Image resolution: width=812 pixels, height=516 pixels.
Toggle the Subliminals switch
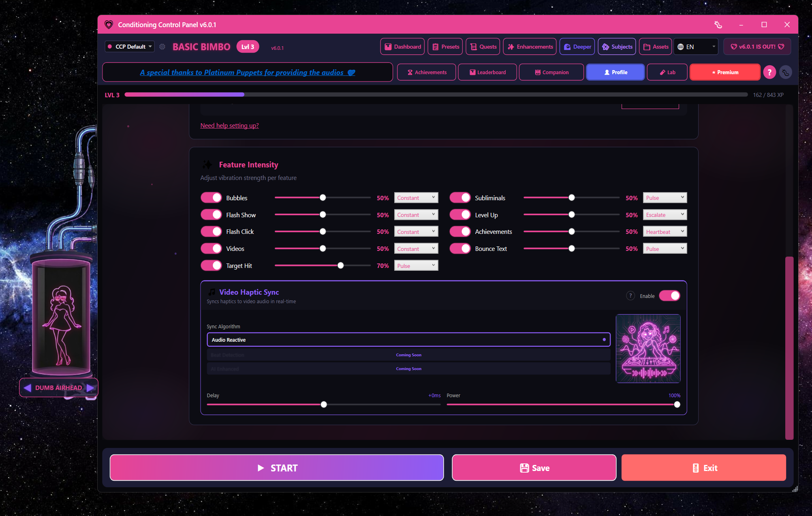pyautogui.click(x=460, y=197)
